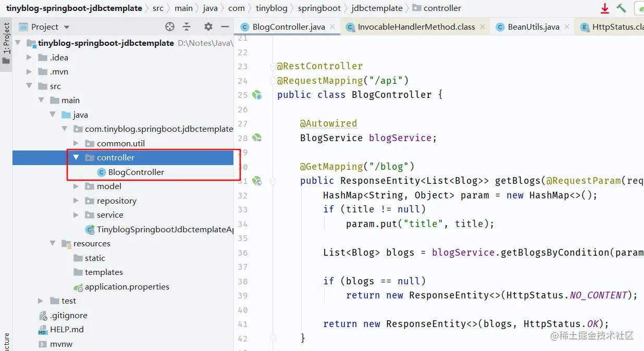
Task: Switch to BlogController.java tab
Action: (288, 27)
